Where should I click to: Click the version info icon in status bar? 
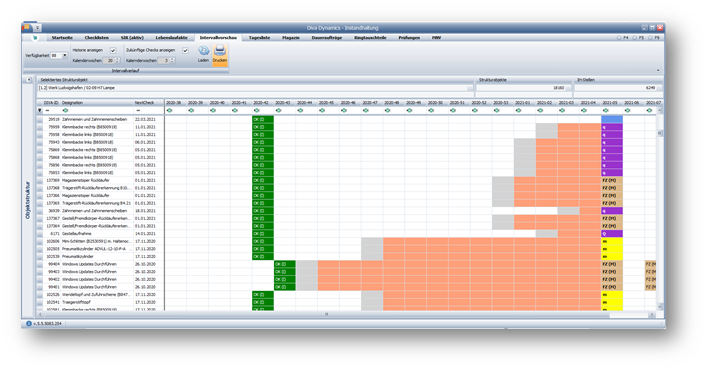(29, 324)
